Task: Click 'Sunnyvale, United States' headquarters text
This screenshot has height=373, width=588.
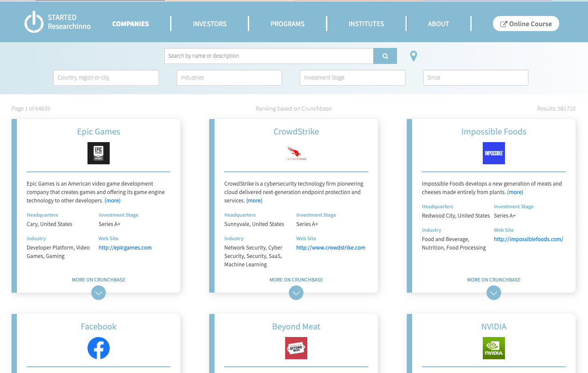Action: pos(254,224)
